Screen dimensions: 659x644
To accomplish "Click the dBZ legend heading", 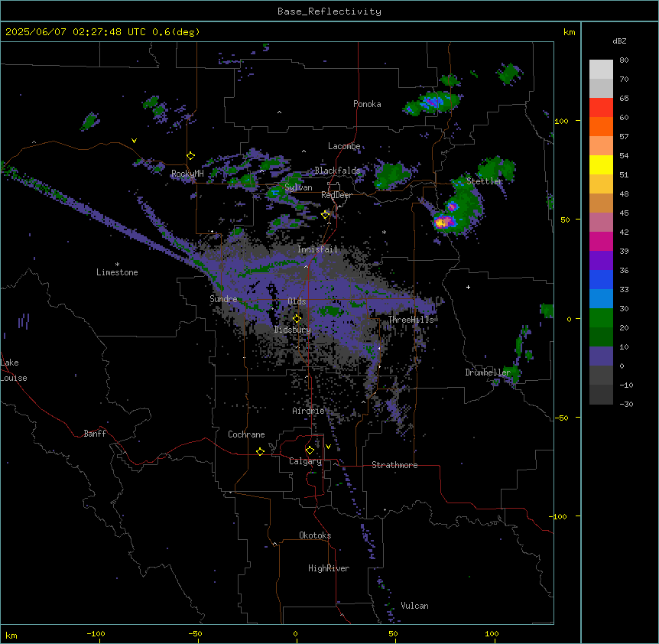I will click(619, 41).
